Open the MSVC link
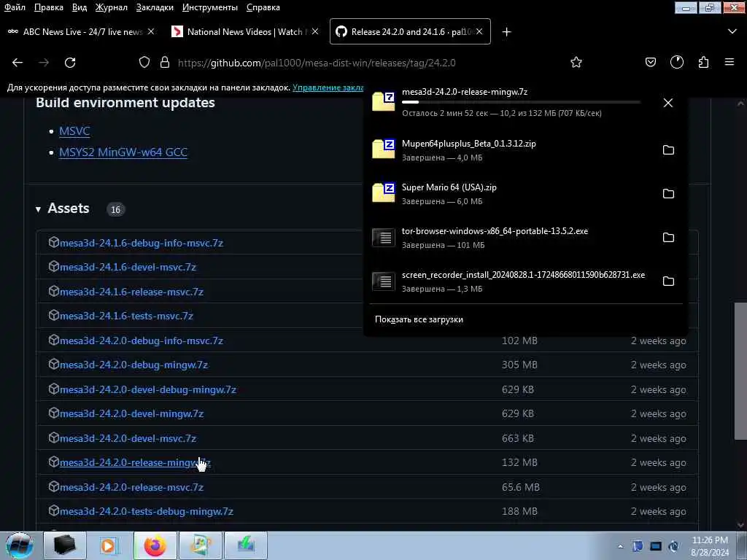The height and width of the screenshot is (560, 747). click(74, 131)
